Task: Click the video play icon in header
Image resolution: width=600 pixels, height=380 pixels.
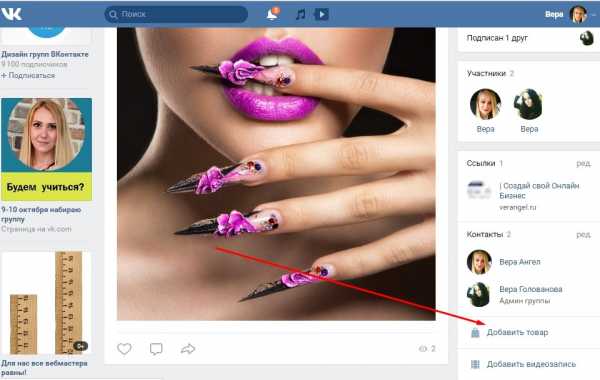Action: pyautogui.click(x=321, y=15)
